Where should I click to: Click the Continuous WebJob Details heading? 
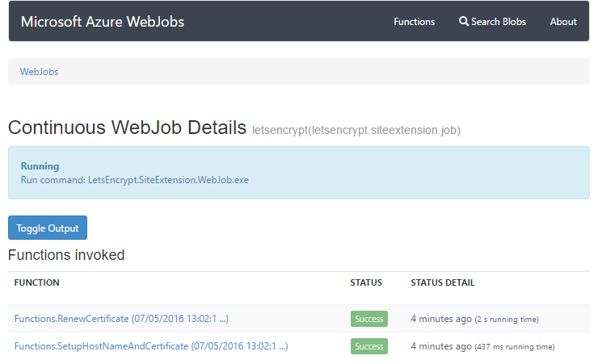click(x=127, y=128)
